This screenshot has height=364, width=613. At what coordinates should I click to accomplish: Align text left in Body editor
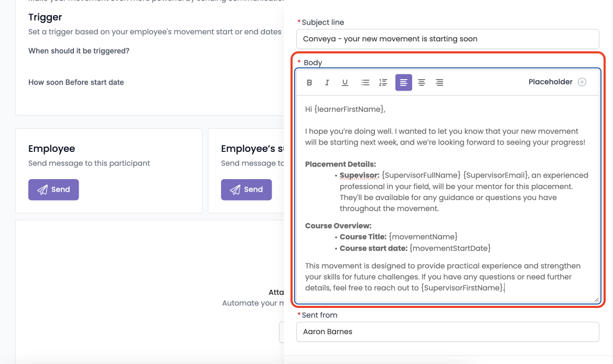tap(403, 82)
